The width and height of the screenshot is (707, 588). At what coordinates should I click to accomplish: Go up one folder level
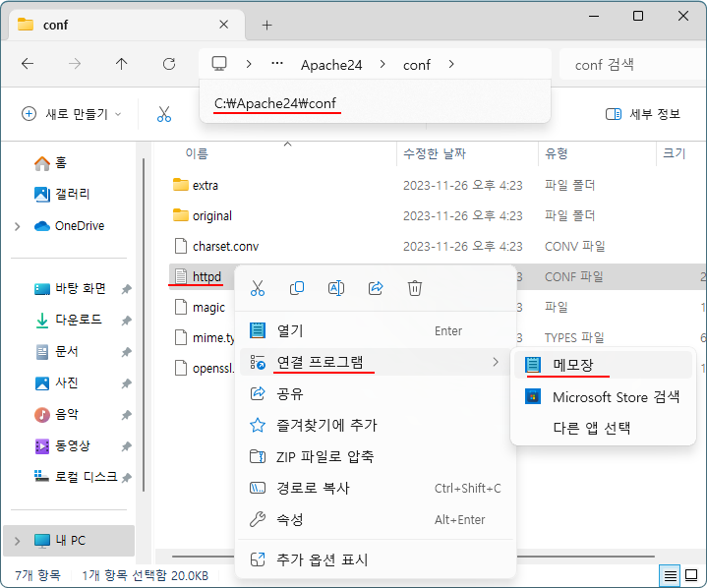[x=121, y=64]
